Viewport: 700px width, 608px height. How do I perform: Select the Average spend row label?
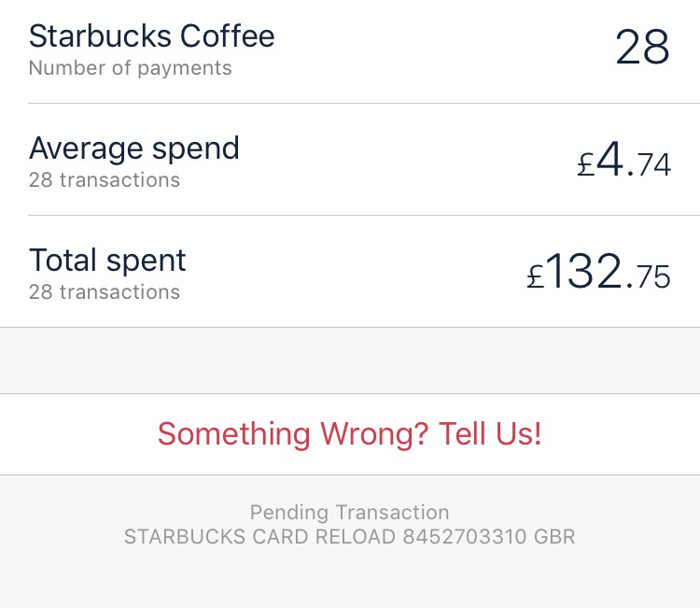133,148
